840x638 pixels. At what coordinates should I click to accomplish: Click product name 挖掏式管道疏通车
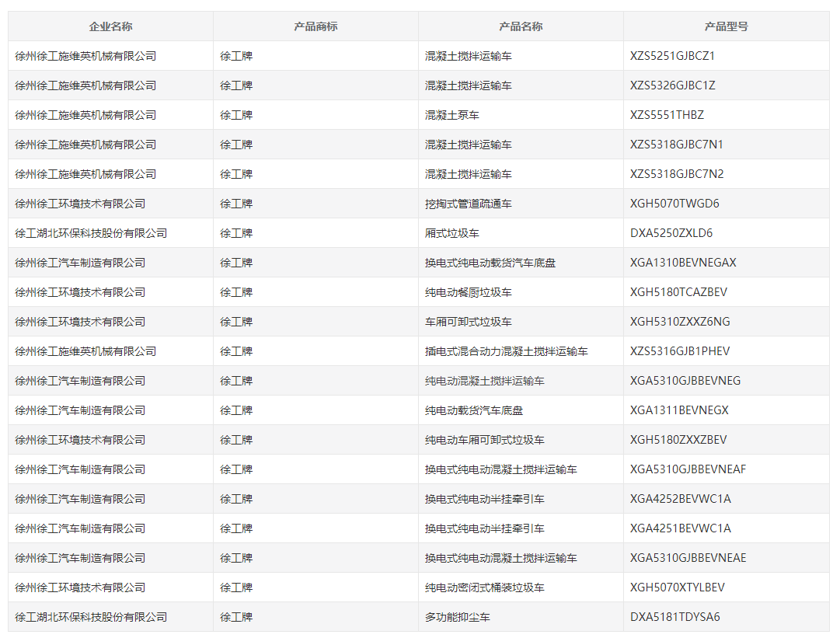pyautogui.click(x=469, y=204)
